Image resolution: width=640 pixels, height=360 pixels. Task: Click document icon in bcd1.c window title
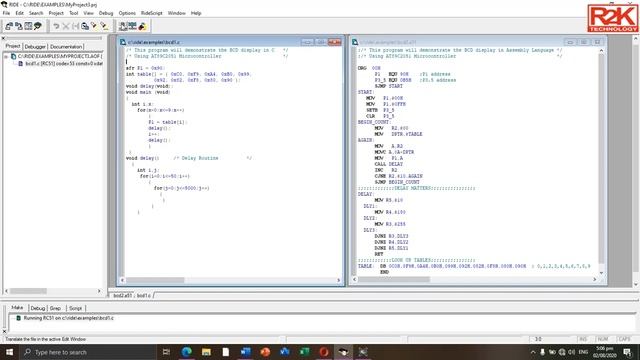click(x=122, y=42)
